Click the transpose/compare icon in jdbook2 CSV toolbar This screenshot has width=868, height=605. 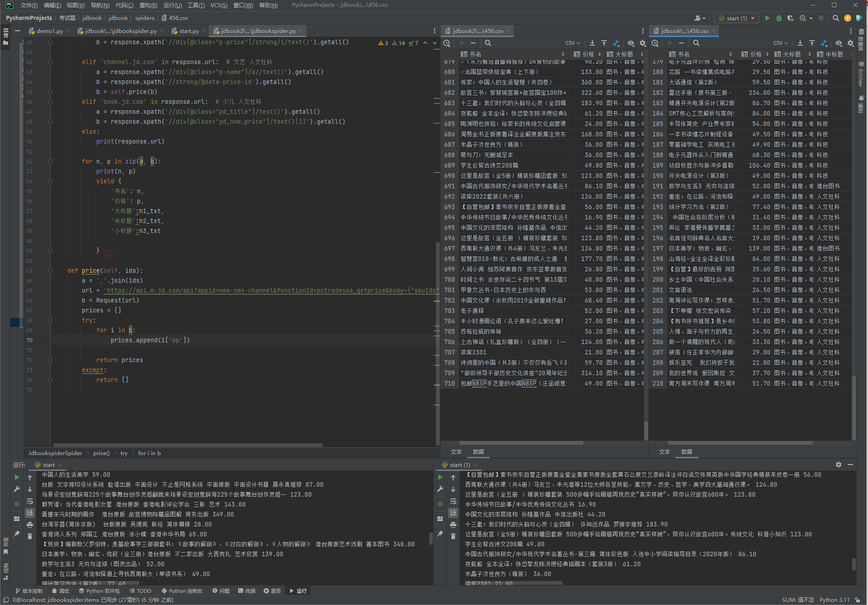click(616, 43)
